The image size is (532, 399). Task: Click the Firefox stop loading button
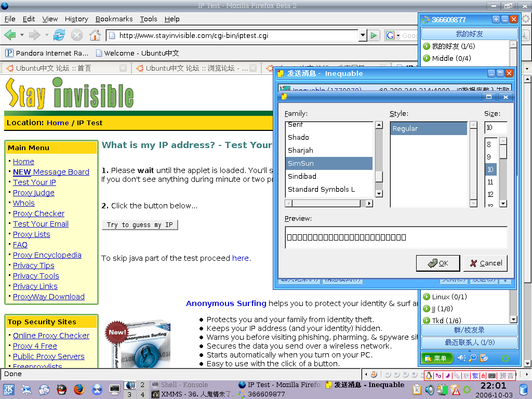pyautogui.click(x=77, y=35)
